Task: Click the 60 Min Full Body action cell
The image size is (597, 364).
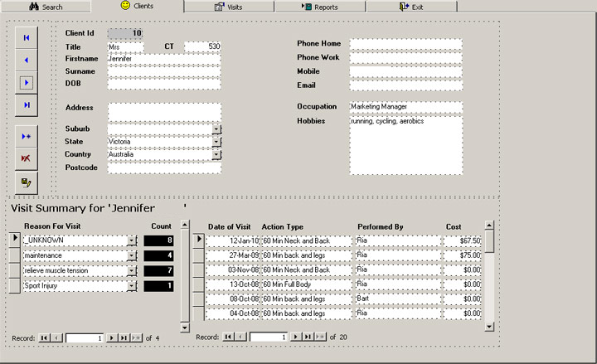Action: pyautogui.click(x=307, y=284)
